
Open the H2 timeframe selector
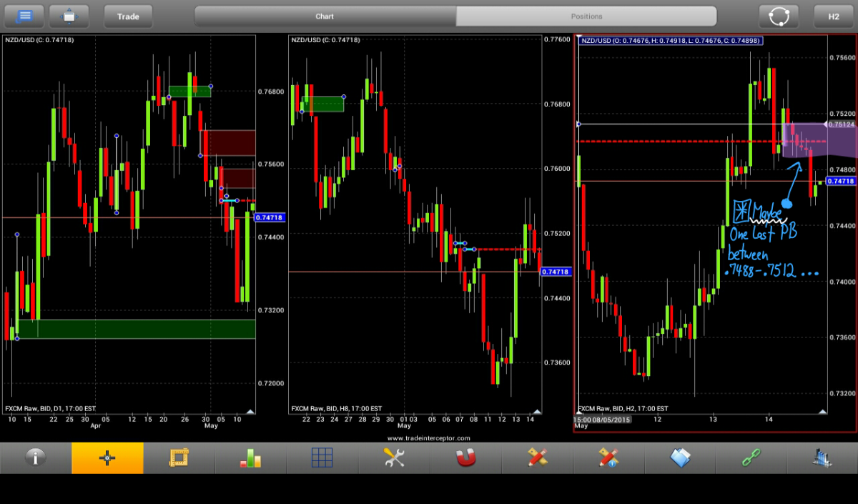tap(834, 16)
